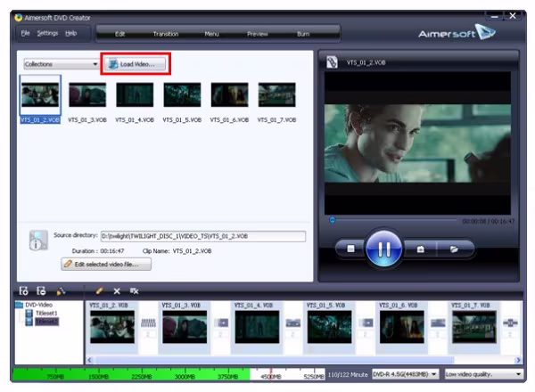This screenshot has width=535, height=392.
Task: Select VTS_01_2 clip in storyboard
Action: pyautogui.click(x=112, y=327)
